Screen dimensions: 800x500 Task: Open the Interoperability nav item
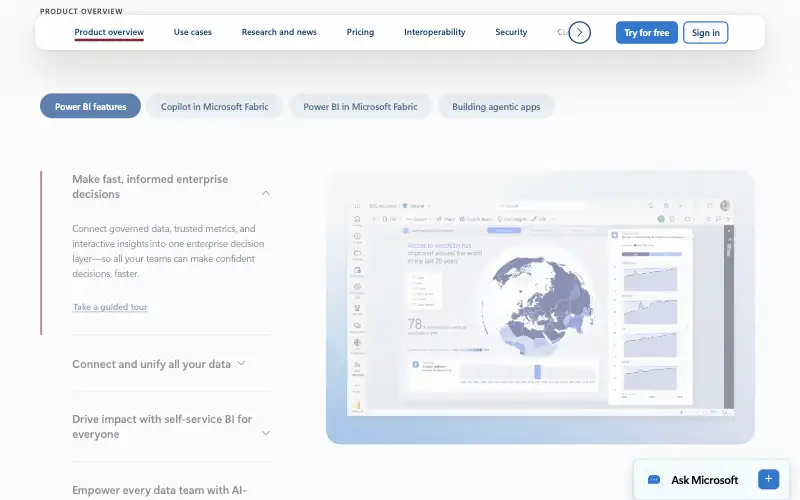click(435, 32)
